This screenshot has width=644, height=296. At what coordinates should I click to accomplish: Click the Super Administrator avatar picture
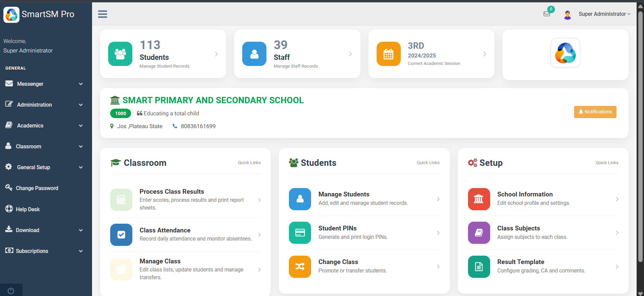pyautogui.click(x=567, y=14)
